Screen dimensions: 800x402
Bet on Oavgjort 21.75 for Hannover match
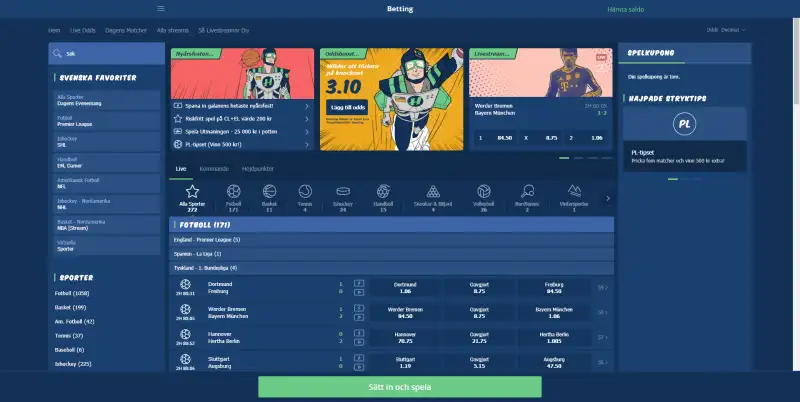479,338
